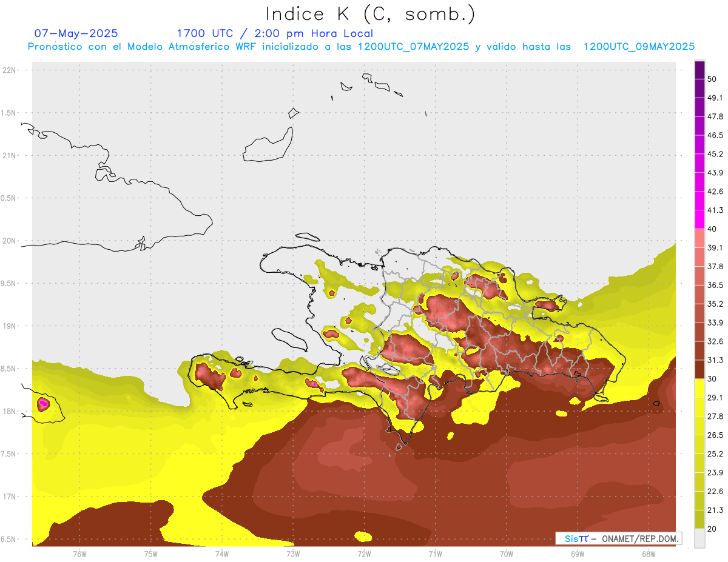
Task: Click the 'SisTT – ONAMET/REP.DOM.' credit box
Action: point(618,538)
